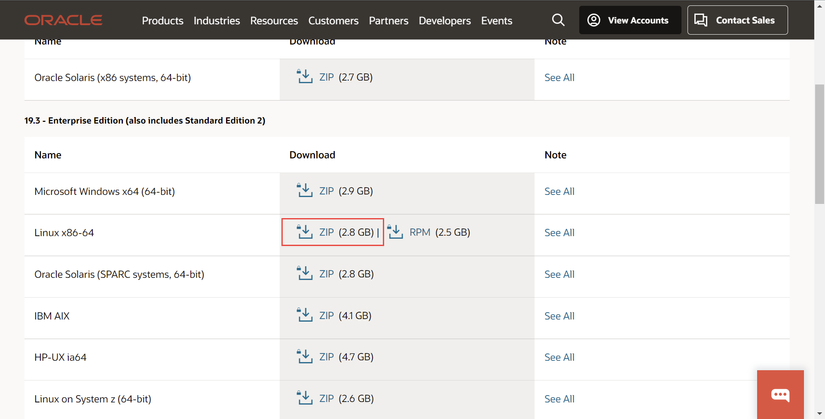This screenshot has height=419, width=825.
Task: Click the Linux x86-64 RPM download icon
Action: tap(396, 232)
